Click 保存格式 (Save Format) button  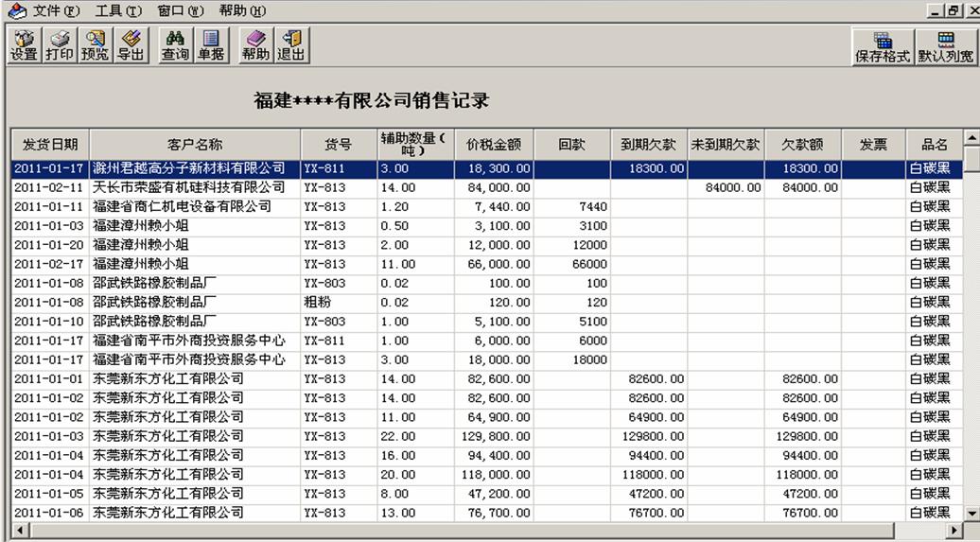(x=883, y=47)
